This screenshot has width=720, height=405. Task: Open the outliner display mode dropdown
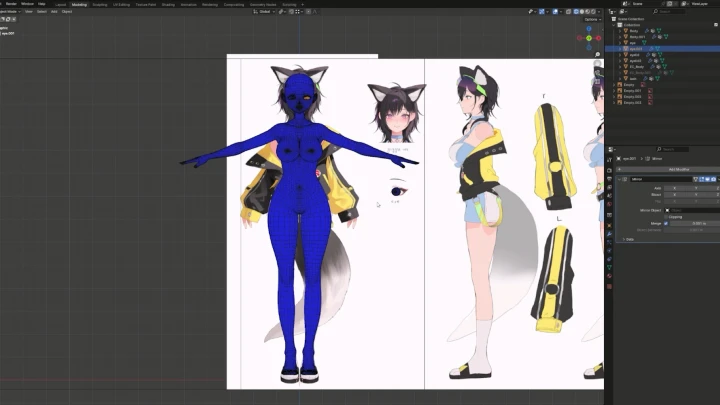(x=612, y=11)
